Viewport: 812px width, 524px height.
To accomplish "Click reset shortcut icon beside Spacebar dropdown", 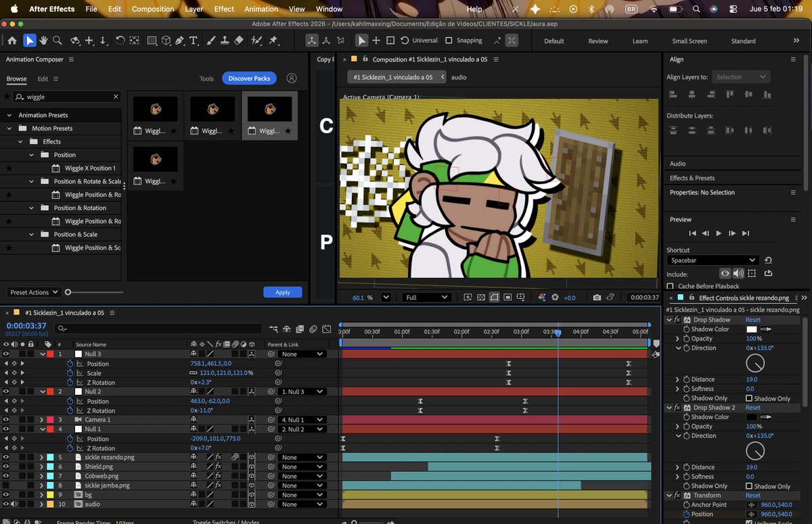I will pyautogui.click(x=768, y=260).
